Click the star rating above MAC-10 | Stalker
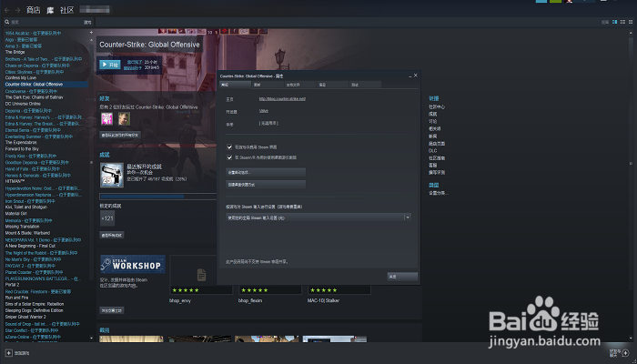637x364 pixels. coord(323,290)
